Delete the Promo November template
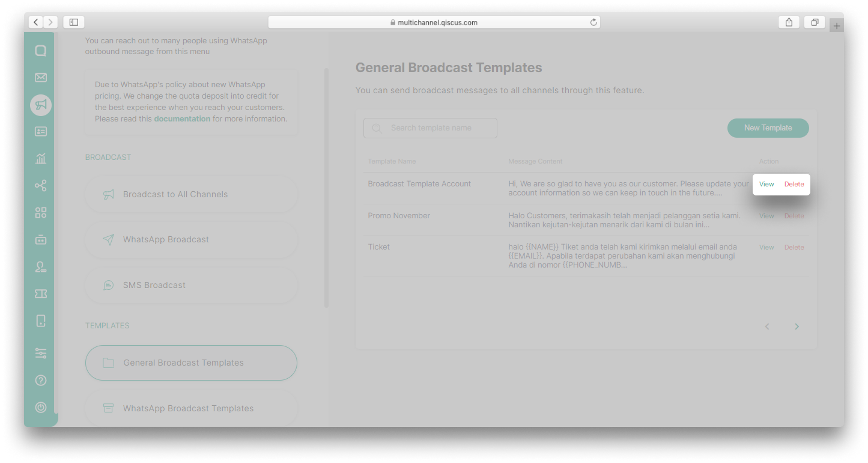 tap(794, 216)
